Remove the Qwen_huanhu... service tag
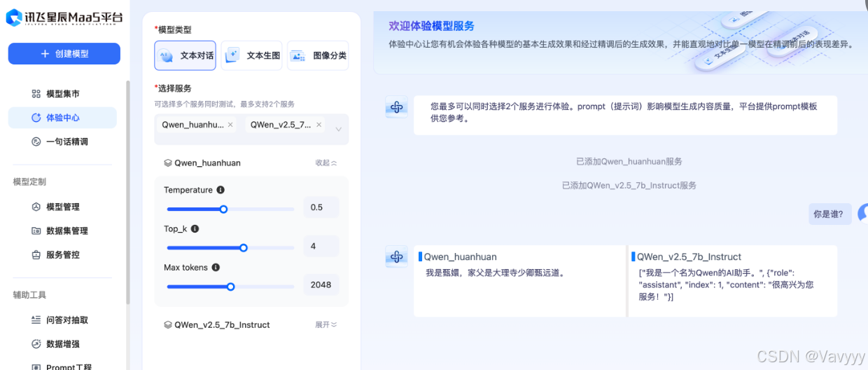This screenshot has height=370, width=868. (x=231, y=125)
